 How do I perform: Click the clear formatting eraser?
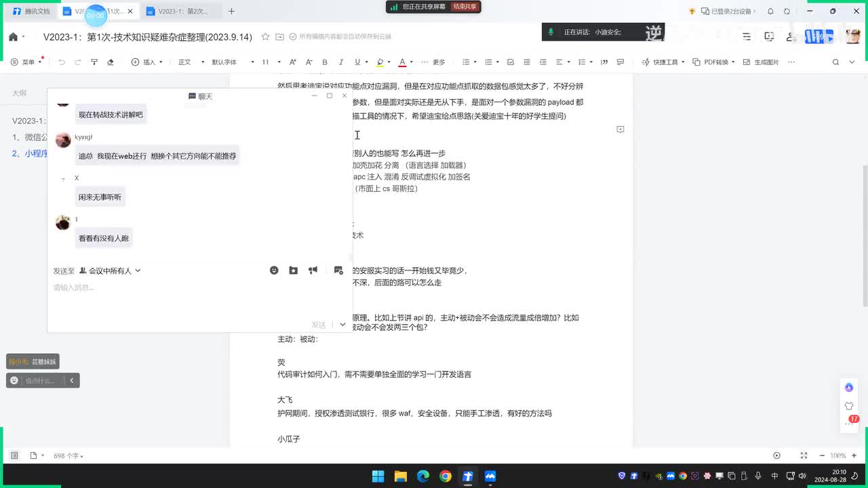click(111, 62)
